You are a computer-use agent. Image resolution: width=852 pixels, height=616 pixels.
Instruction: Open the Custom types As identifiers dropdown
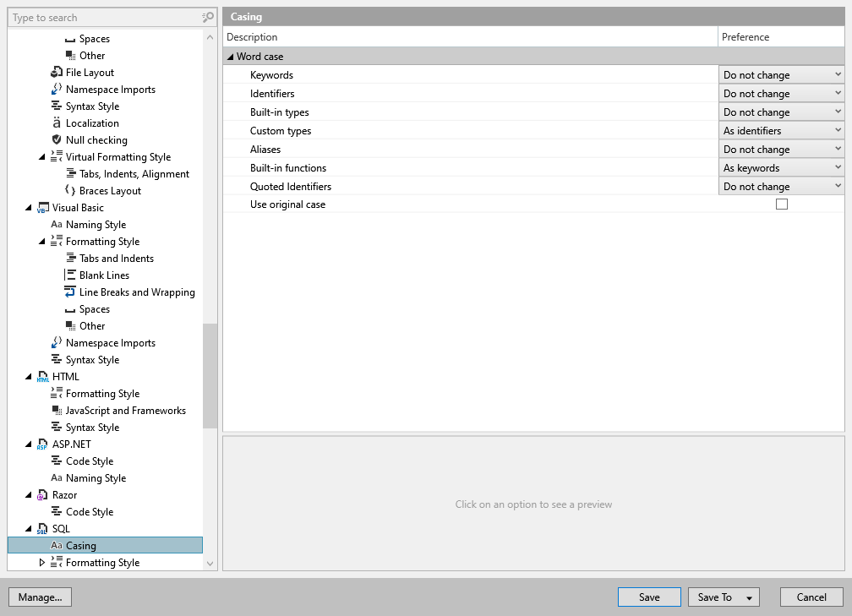click(780, 130)
